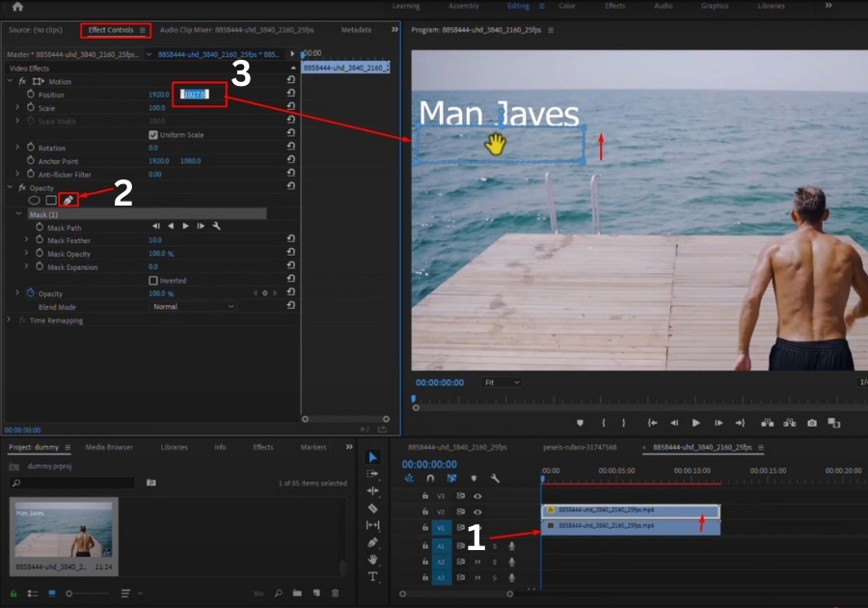Screen dimensions: 868x608
Task: Expand Mask Feather property
Action: 26,239
